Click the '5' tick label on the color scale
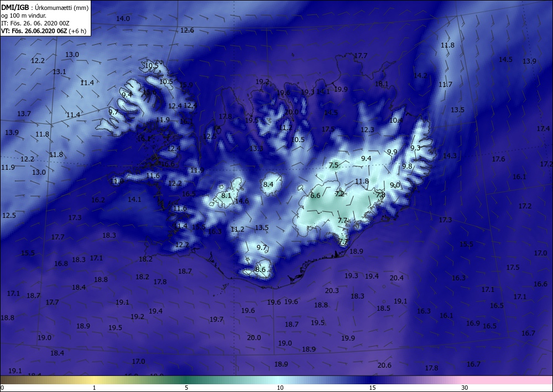The width and height of the screenshot is (553, 392). [x=186, y=388]
